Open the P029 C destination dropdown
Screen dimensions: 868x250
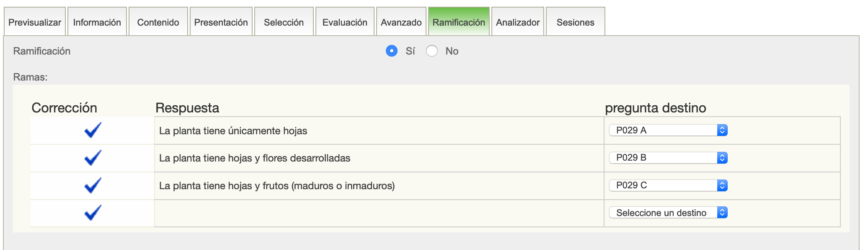pyautogui.click(x=668, y=185)
